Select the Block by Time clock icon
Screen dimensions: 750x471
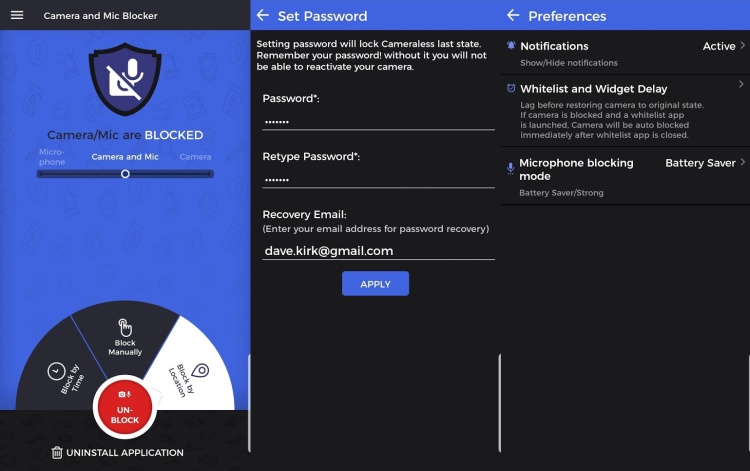(56, 371)
